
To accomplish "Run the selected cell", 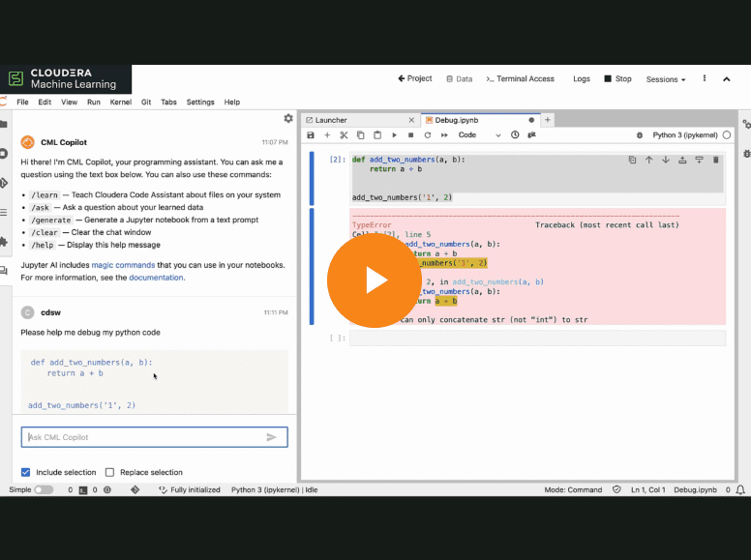I will pyautogui.click(x=394, y=135).
